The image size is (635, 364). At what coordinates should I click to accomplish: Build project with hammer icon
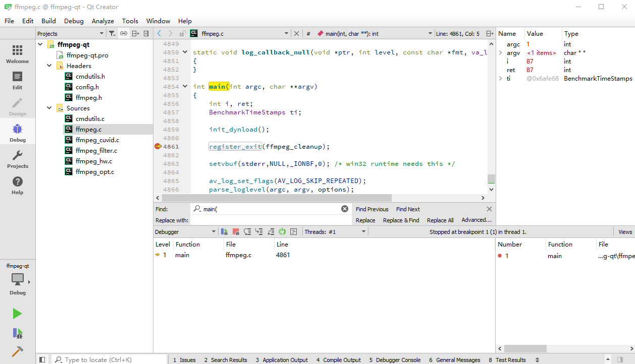point(18,351)
